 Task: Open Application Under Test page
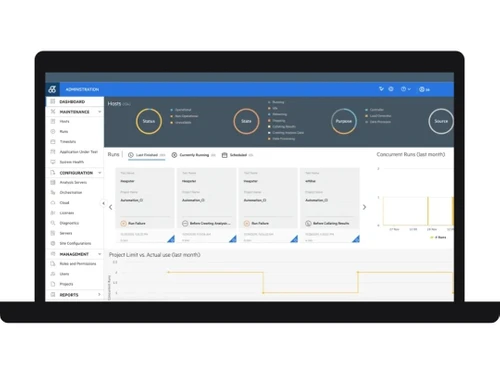click(x=79, y=152)
